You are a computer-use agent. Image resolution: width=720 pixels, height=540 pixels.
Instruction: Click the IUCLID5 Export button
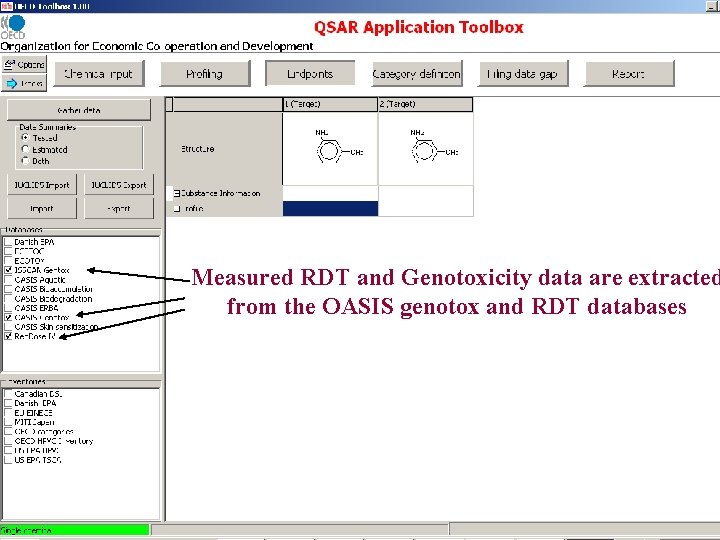[119, 185]
